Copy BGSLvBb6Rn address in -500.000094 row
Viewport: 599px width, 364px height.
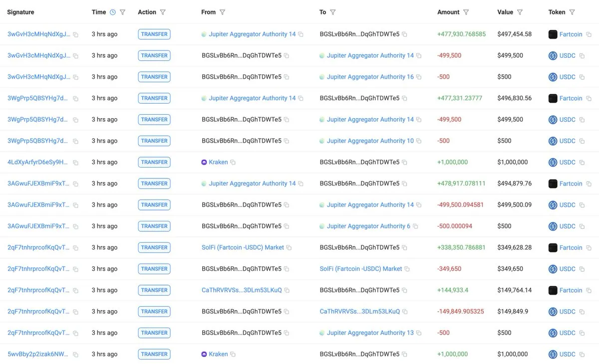pyautogui.click(x=287, y=226)
